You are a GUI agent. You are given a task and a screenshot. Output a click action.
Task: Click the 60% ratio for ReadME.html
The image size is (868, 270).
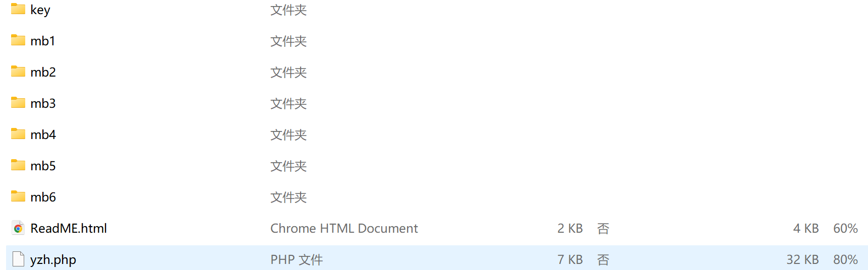click(845, 228)
